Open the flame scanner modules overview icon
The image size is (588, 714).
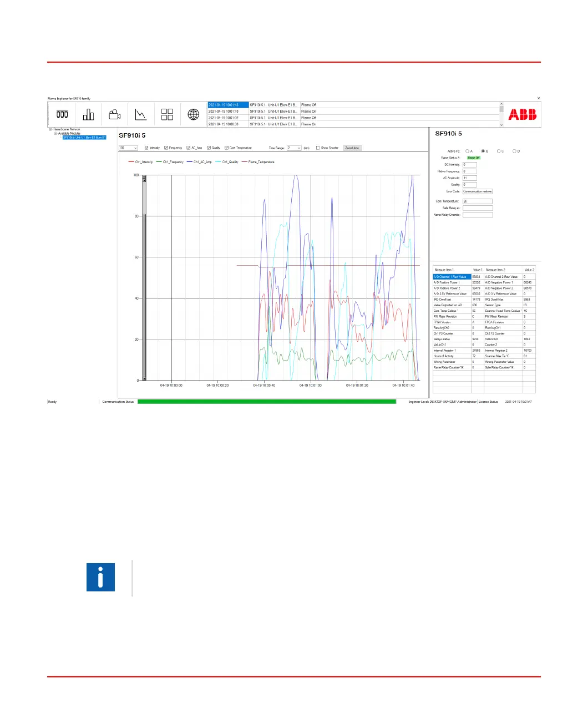[x=62, y=114]
